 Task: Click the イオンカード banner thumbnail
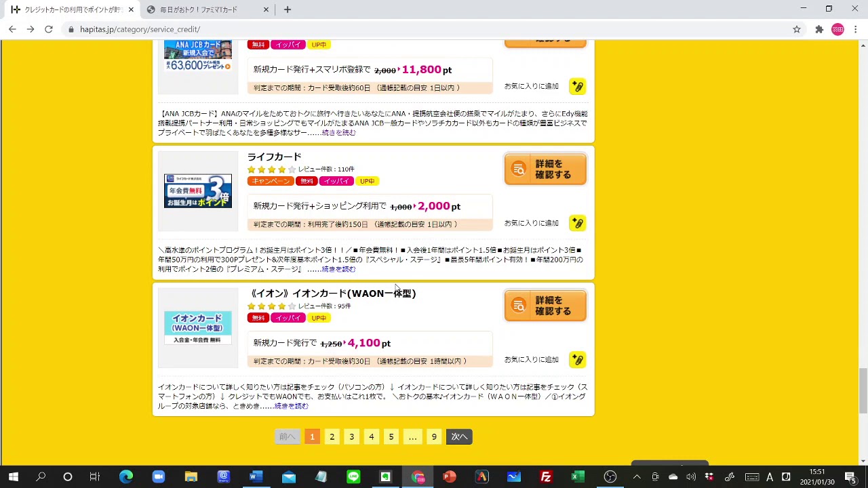click(x=198, y=328)
